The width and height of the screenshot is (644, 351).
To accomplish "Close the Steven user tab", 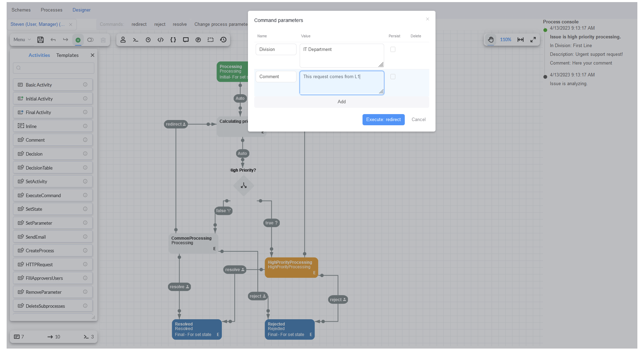I will coord(71,24).
